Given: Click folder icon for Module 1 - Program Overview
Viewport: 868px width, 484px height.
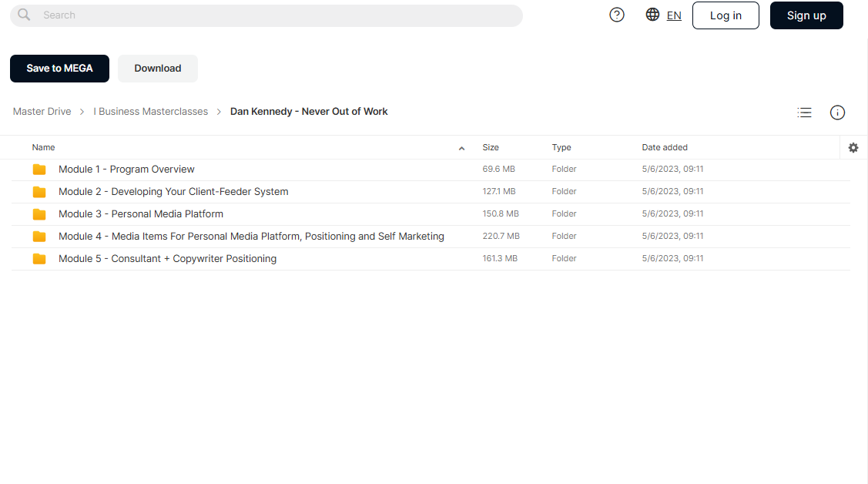Looking at the screenshot, I should pos(39,170).
